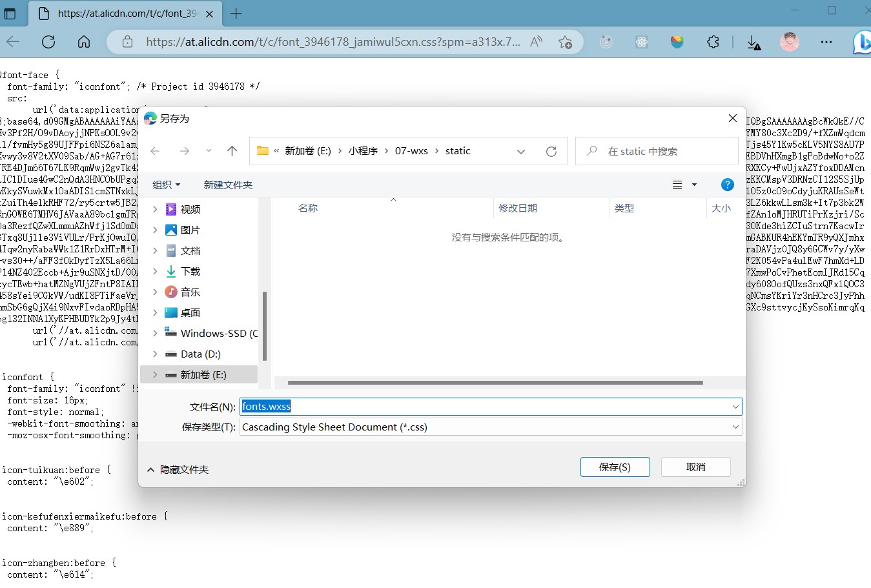Viewport: 871px width, 588px height.
Task: Click the 在 static 中搜索 search box
Action: (665, 151)
